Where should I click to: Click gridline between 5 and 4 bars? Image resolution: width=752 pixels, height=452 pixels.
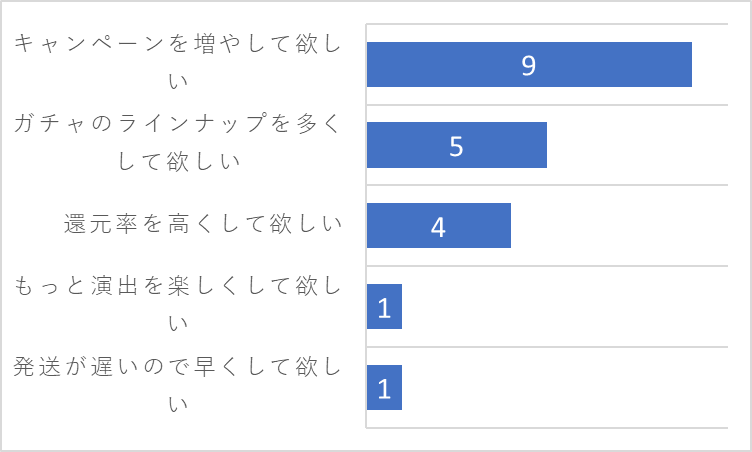547,185
